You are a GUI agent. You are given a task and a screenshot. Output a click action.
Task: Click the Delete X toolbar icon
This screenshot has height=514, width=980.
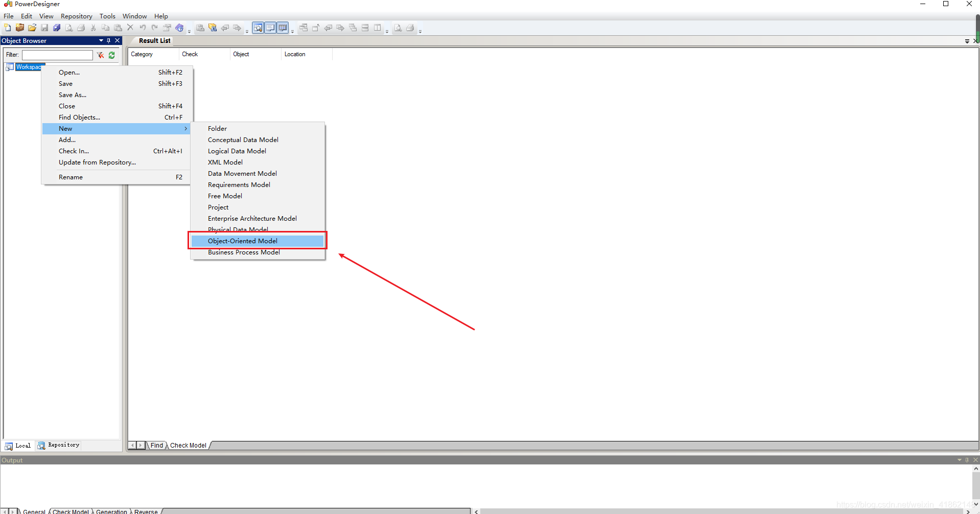[130, 28]
